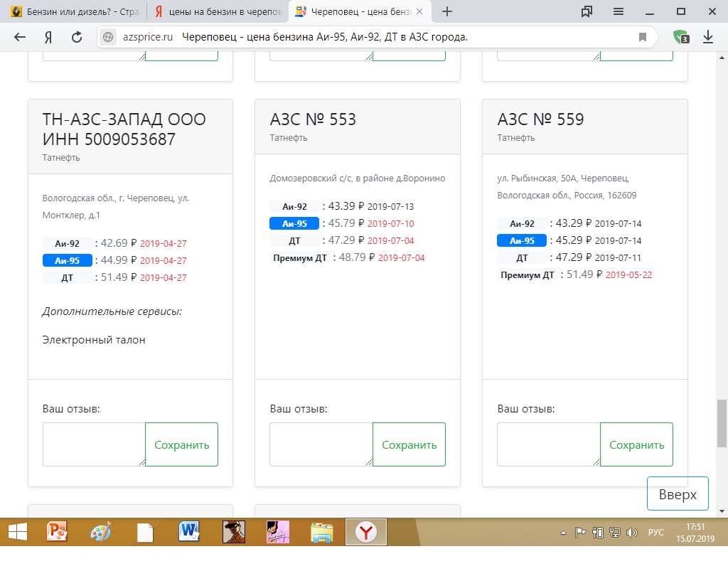The image size is (728, 576).
Task: Click the date 2019-05-22 for АЗС № 559
Action: click(x=628, y=275)
